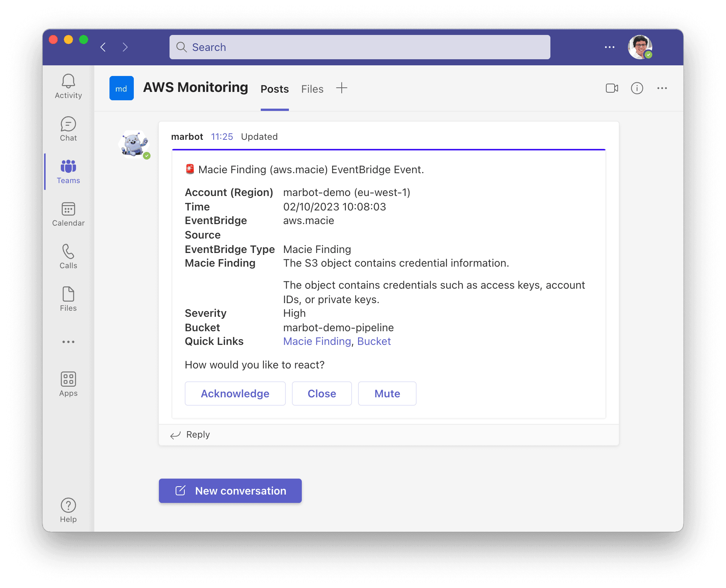
Task: Open channel more options ellipsis
Action: (662, 88)
